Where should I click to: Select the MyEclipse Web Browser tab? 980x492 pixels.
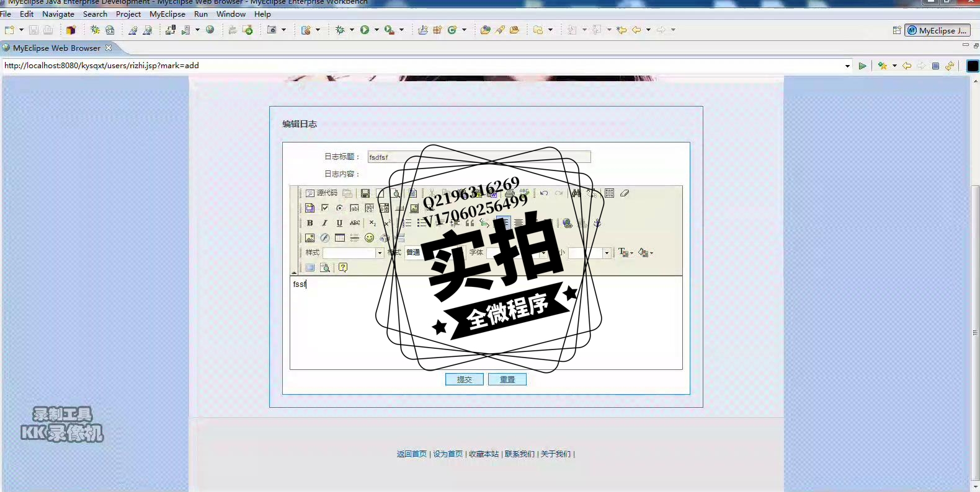coord(56,48)
